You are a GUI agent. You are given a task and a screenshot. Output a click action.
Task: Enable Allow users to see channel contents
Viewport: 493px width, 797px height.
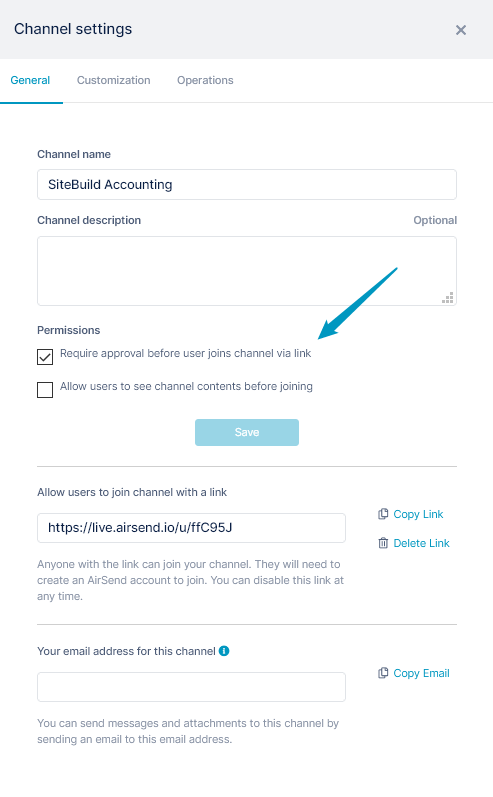click(45, 390)
